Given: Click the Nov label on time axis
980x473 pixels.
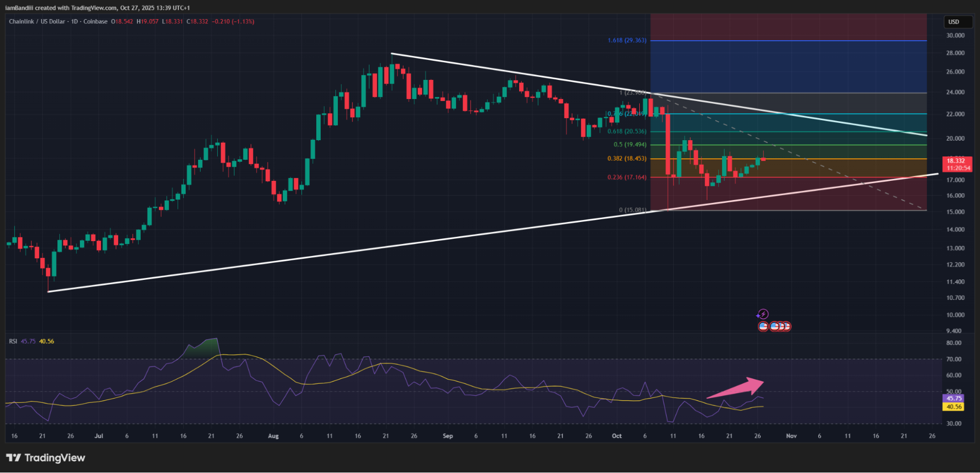Looking at the screenshot, I should (x=791, y=436).
